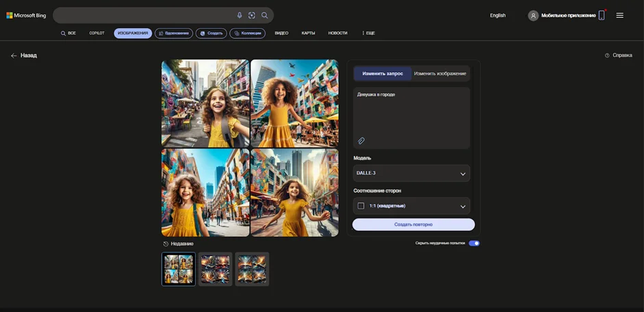This screenshot has width=644, height=312.
Task: Click the Назад back link
Action: (x=29, y=55)
